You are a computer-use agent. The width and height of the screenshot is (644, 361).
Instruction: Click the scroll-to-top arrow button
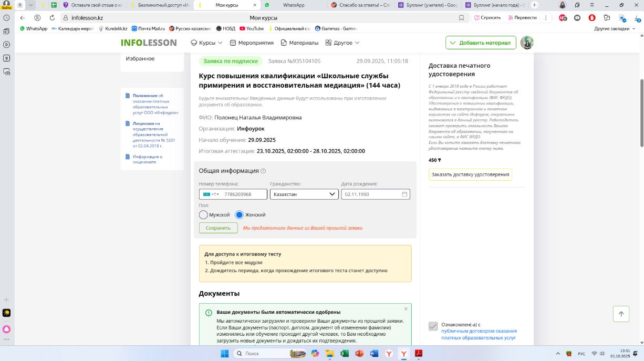click(x=621, y=314)
